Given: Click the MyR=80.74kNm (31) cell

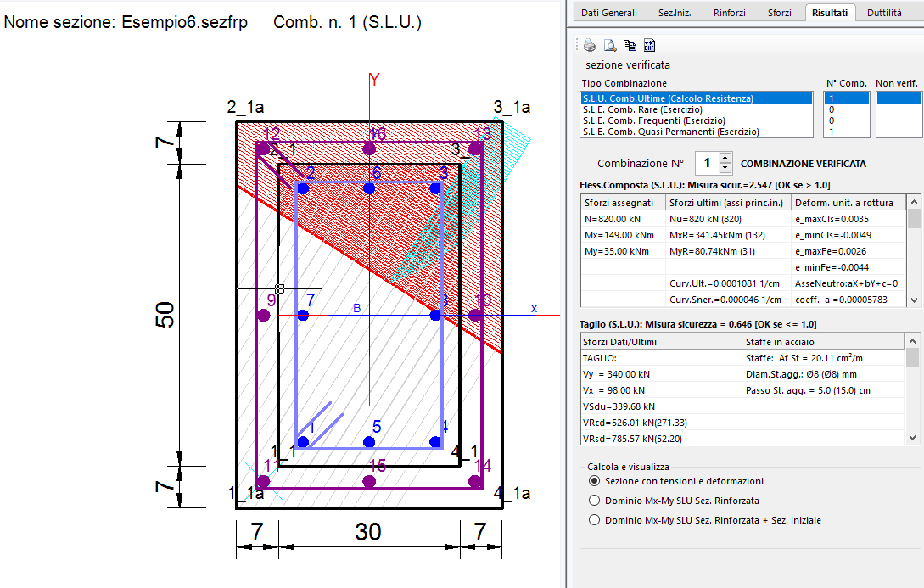Looking at the screenshot, I should click(x=728, y=251).
